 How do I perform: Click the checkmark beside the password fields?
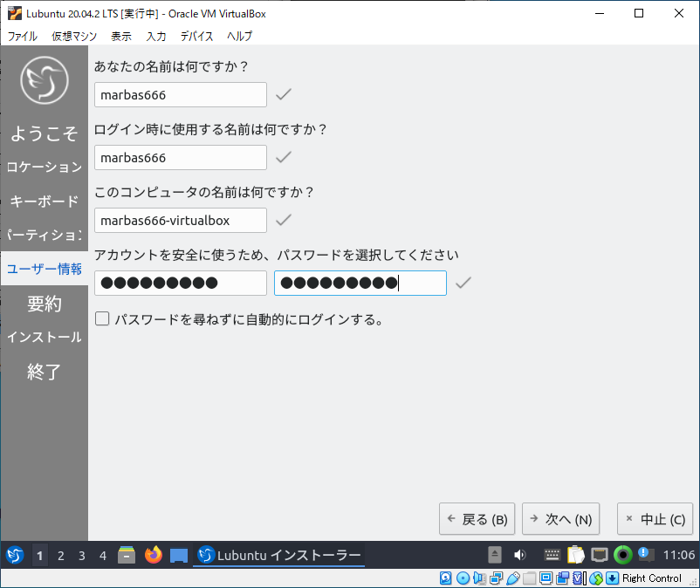[x=463, y=283]
